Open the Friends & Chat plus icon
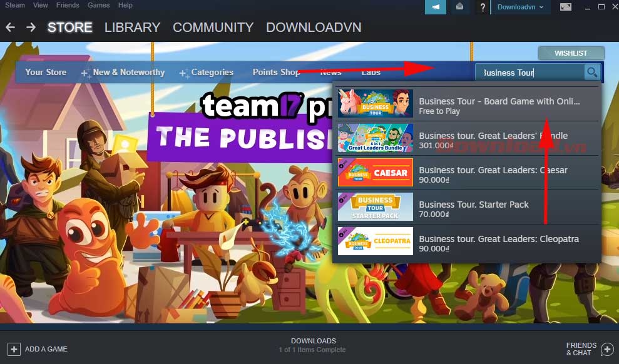Screen dimensions: 619x364 [x=607, y=349]
